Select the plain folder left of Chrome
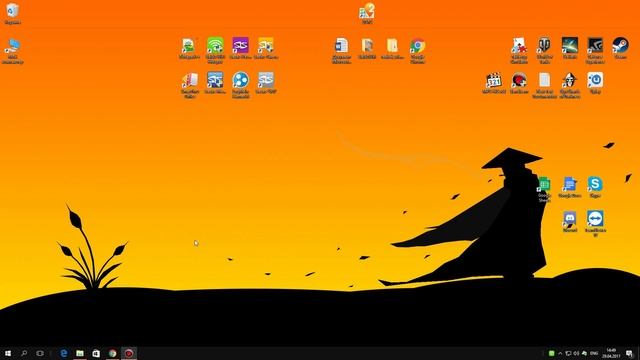Viewport: 640px width, 360px height. click(392, 48)
